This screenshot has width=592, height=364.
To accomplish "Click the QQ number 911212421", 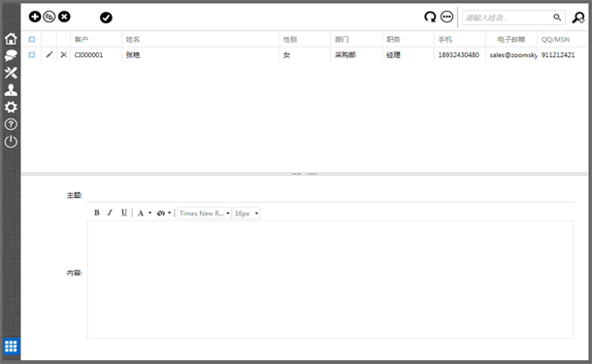I will coord(558,54).
